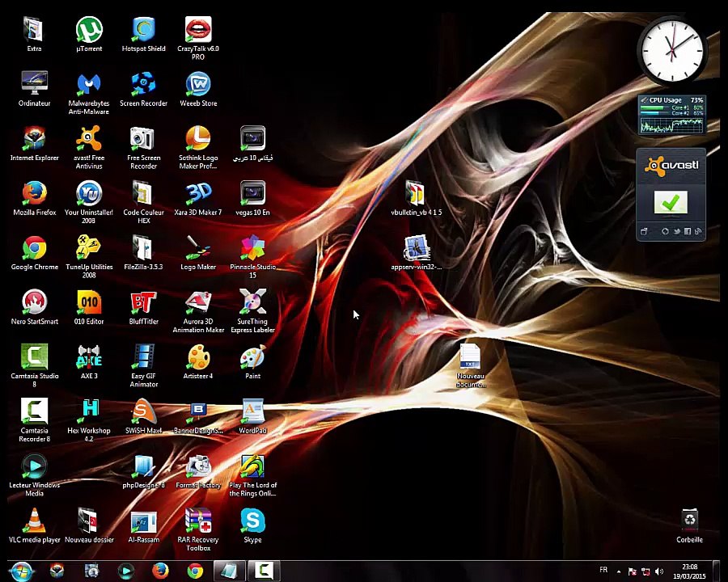Select Camtasia Studio 8 desktop icon

(x=34, y=365)
